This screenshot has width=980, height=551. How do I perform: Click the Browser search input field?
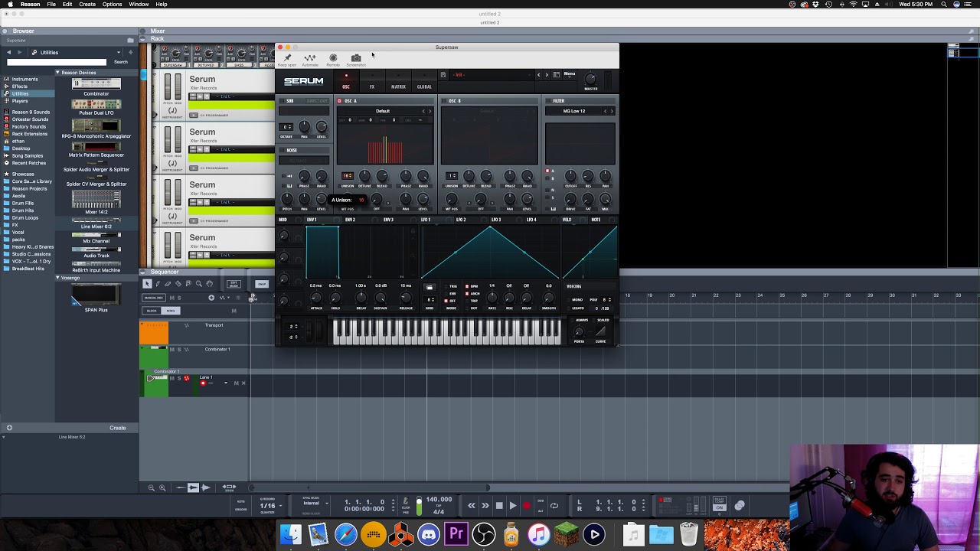tap(56, 62)
